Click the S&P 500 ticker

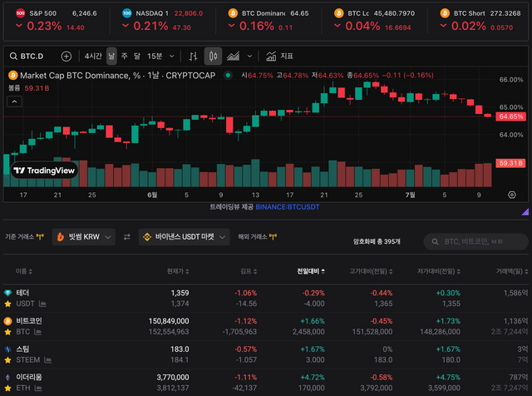[x=57, y=20]
